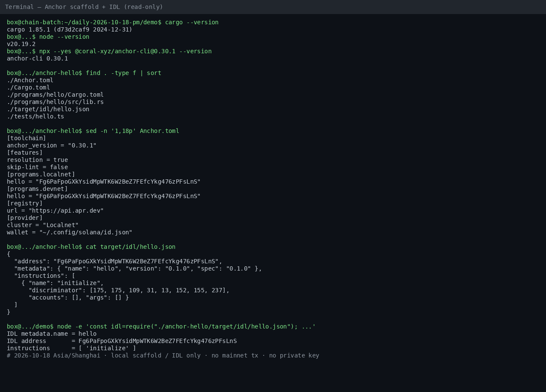Select the '[provider]' section header

(x=25, y=218)
